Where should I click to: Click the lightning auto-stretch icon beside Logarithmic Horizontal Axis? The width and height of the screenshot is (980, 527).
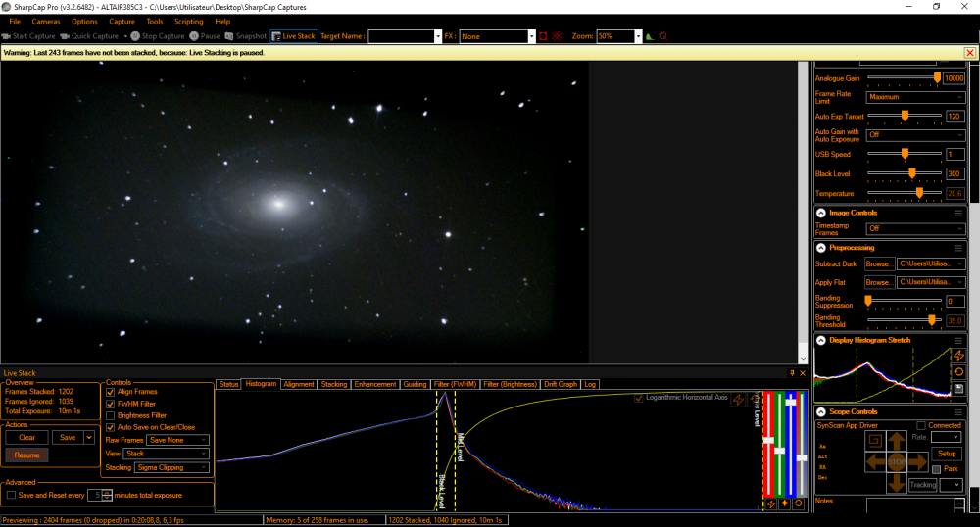tap(738, 399)
